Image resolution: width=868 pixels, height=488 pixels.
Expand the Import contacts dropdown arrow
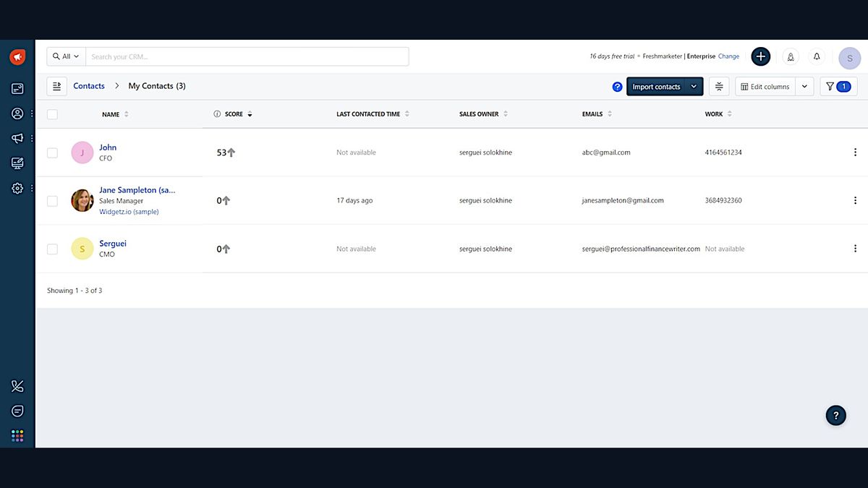tap(694, 87)
